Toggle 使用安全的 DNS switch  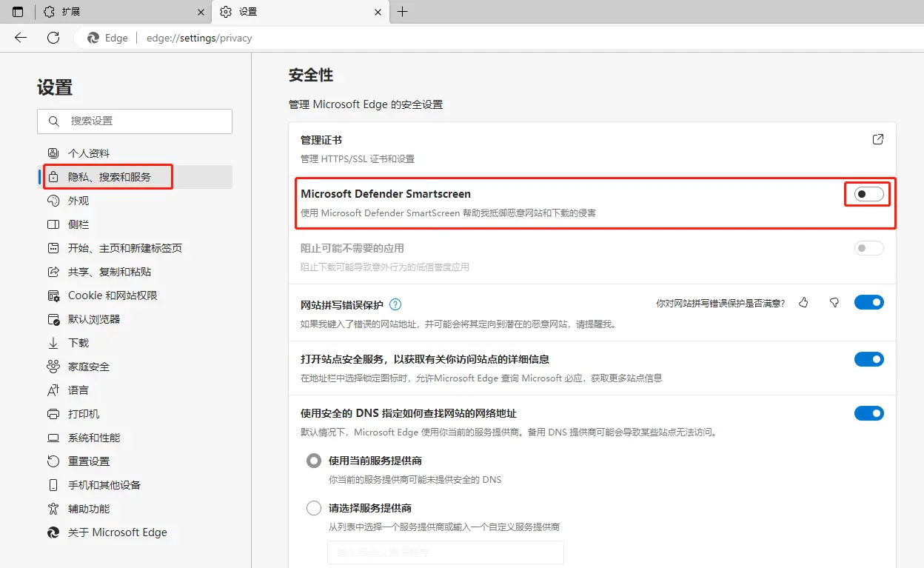(x=869, y=413)
